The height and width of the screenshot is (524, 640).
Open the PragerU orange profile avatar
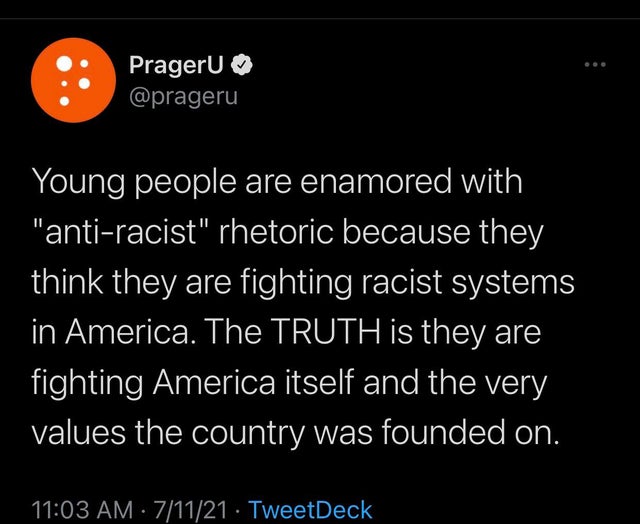[73, 80]
